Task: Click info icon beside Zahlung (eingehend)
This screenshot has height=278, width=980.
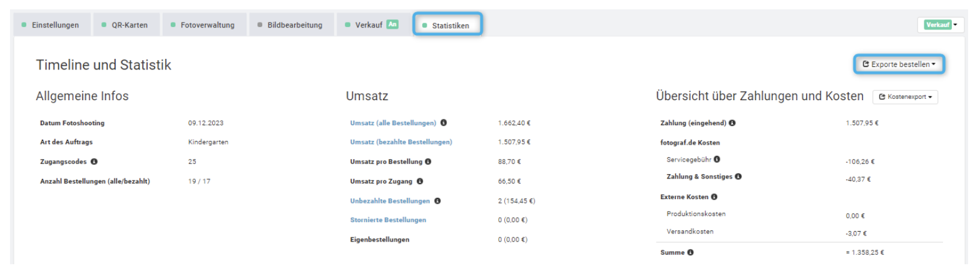Action: click(x=732, y=123)
